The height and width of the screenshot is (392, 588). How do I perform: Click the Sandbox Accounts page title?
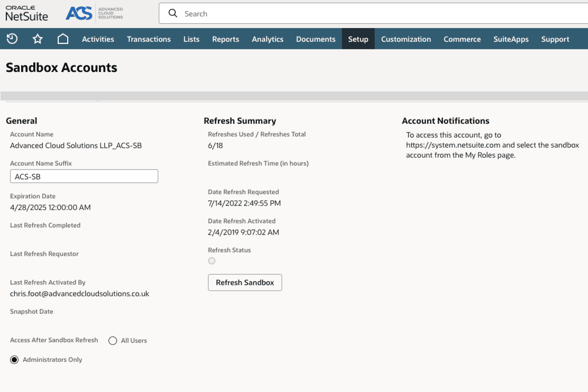tap(61, 68)
